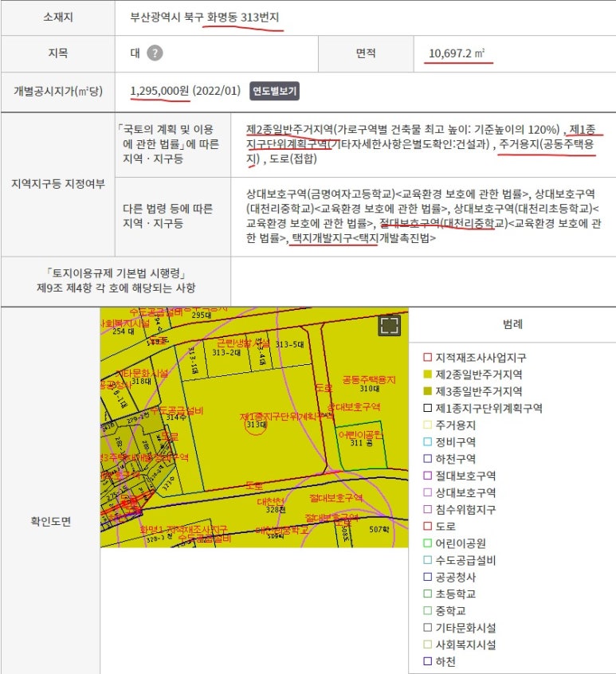Image resolution: width=616 pixels, height=674 pixels.
Task: Click parcel 313-5대 on the map
Action: (290, 344)
